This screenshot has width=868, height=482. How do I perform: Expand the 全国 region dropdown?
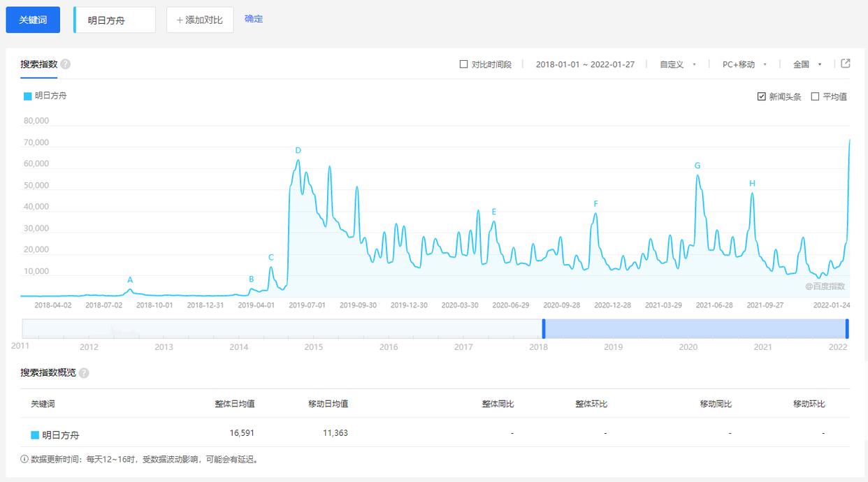click(x=807, y=64)
